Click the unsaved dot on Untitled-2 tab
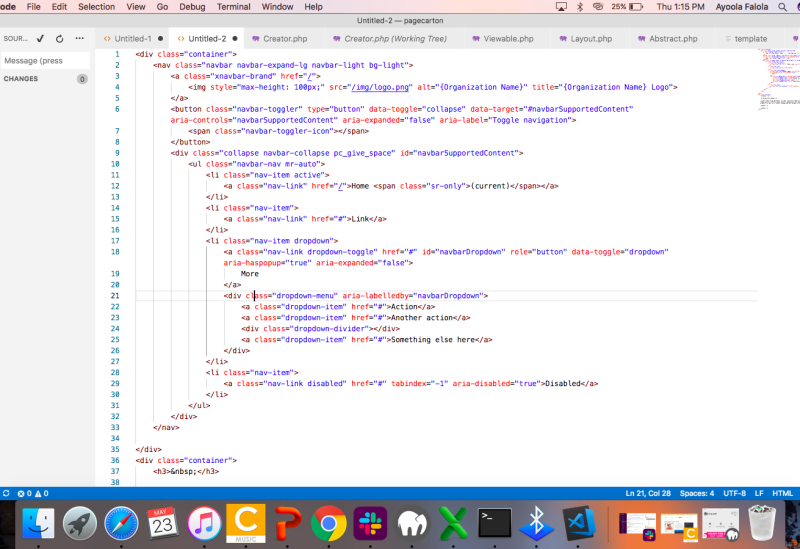 click(x=235, y=38)
